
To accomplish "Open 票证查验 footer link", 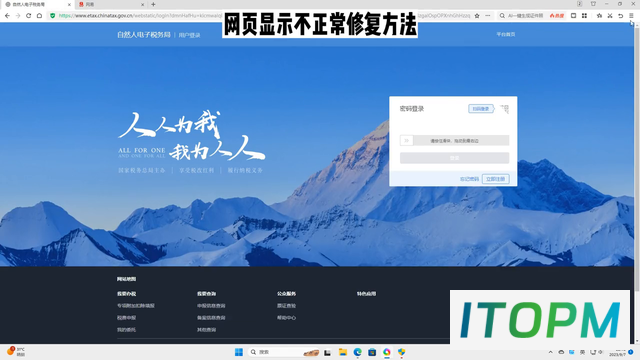I will pos(287,306).
